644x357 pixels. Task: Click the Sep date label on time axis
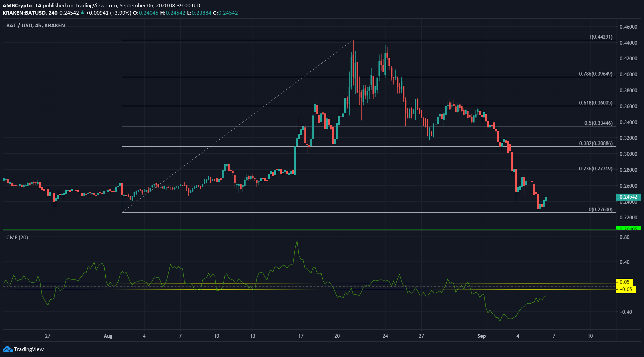pyautogui.click(x=482, y=336)
